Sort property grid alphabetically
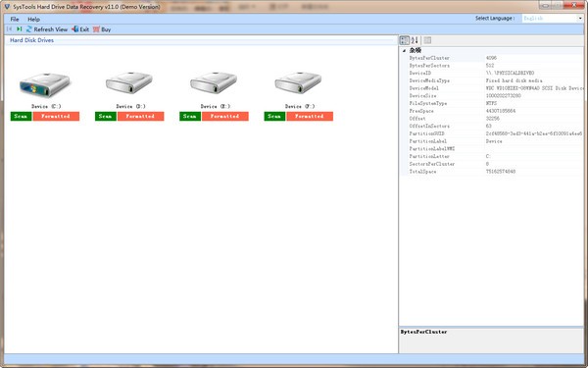The image size is (588, 368). [415, 40]
